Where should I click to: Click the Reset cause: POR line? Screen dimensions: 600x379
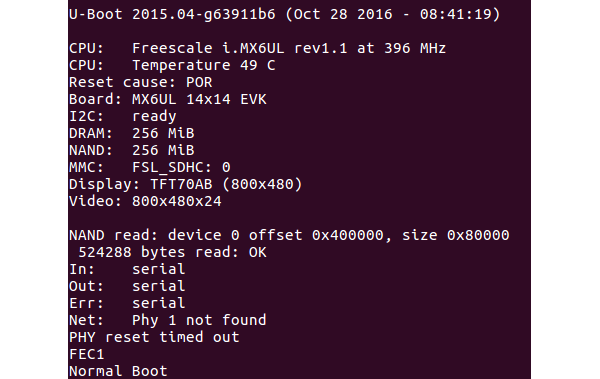pos(140,82)
